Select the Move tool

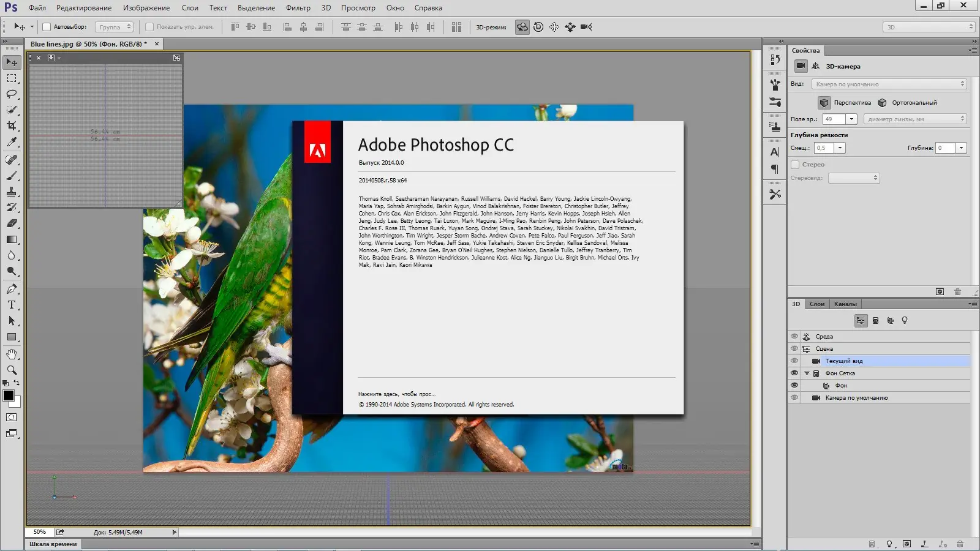[x=12, y=62]
